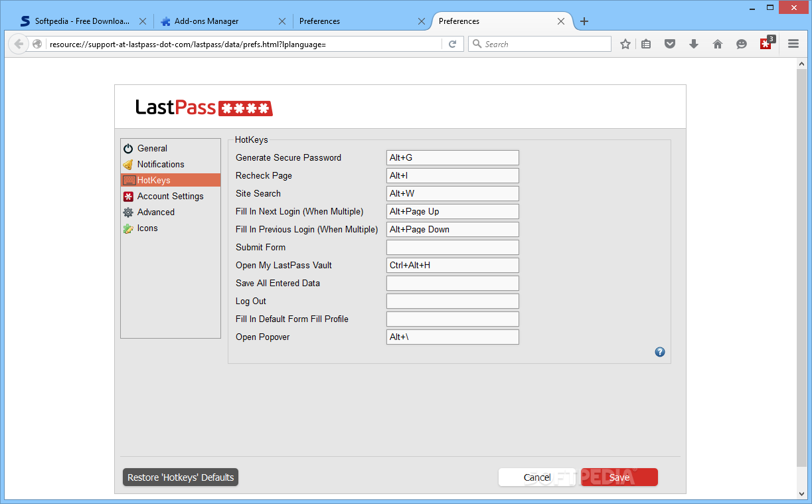The image size is (812, 504).
Task: Click the Pocket toolbar icon
Action: pos(670,44)
